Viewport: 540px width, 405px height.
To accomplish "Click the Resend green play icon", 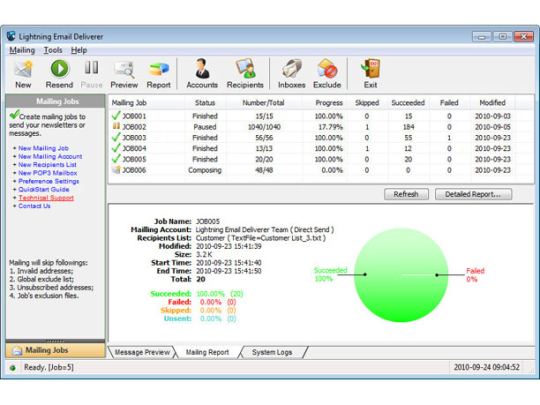I will tap(59, 69).
